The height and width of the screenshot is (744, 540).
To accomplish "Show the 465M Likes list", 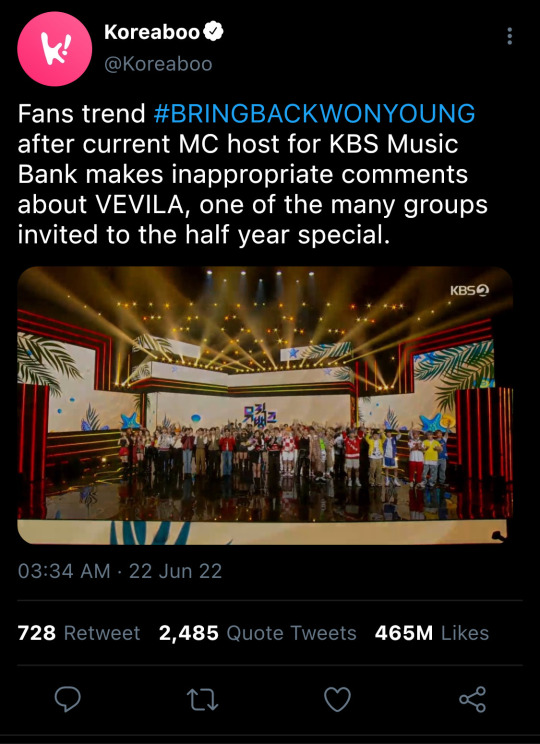I will click(x=432, y=633).
